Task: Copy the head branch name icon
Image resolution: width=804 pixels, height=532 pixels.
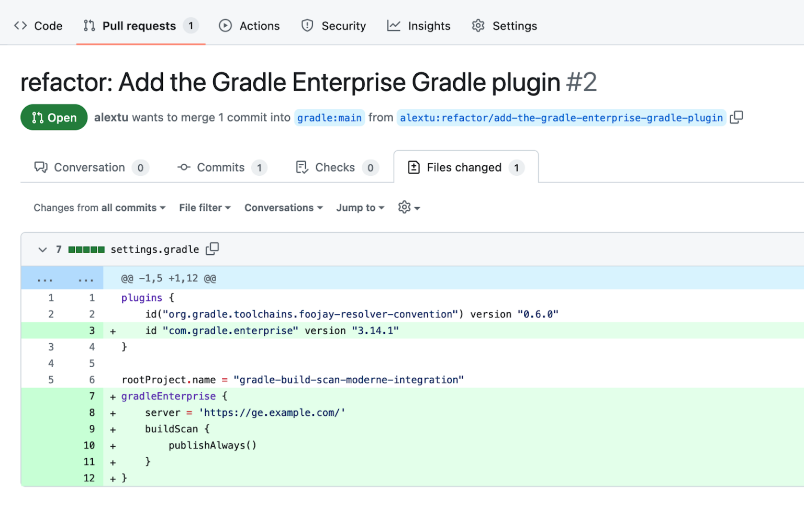Action: (x=736, y=117)
